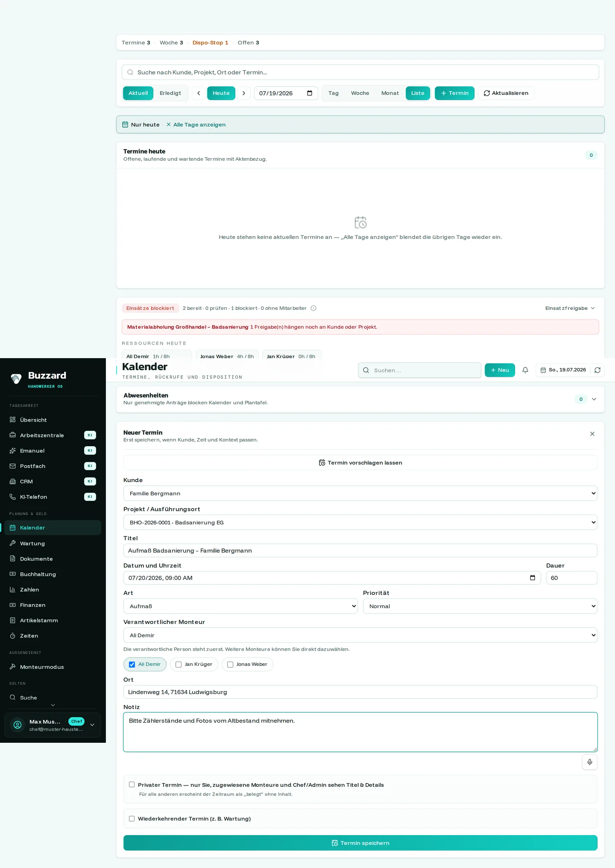Click Termin vorschlagen lassen

(360, 462)
